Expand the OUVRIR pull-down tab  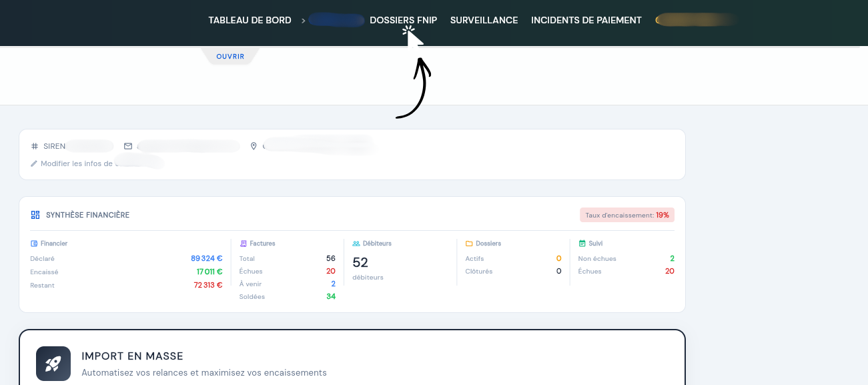click(230, 57)
